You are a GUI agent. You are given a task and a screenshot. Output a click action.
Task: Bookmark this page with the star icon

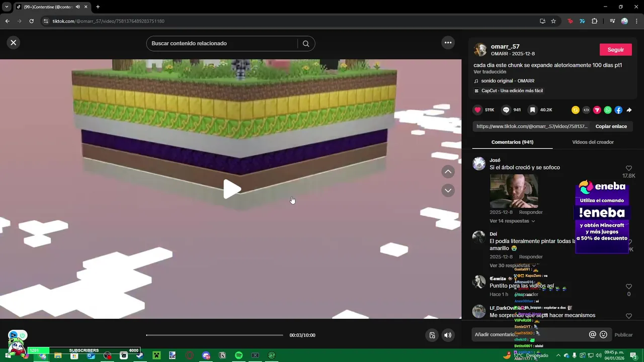pos(553,21)
